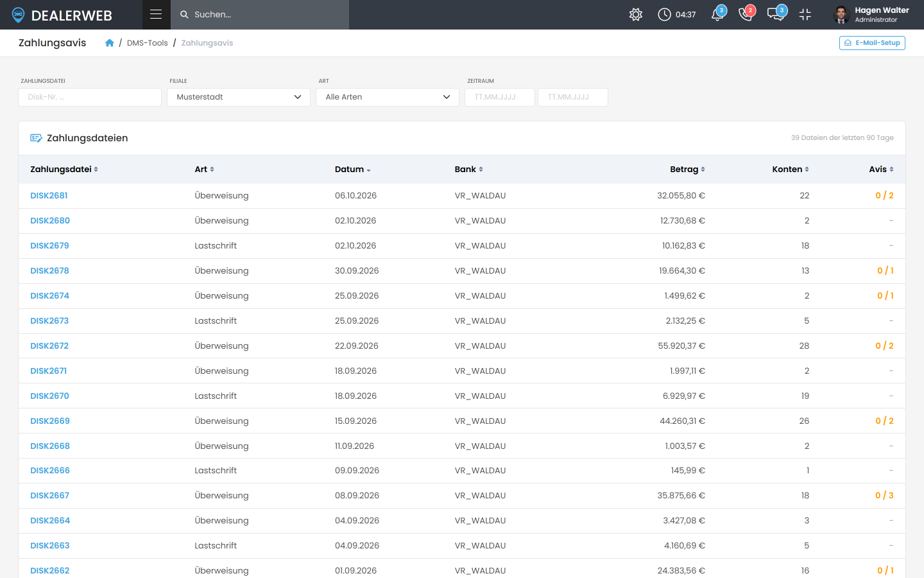Click Avis status 0 / 2 for DISK2669
Viewport: 924px width, 578px height.
tap(884, 421)
